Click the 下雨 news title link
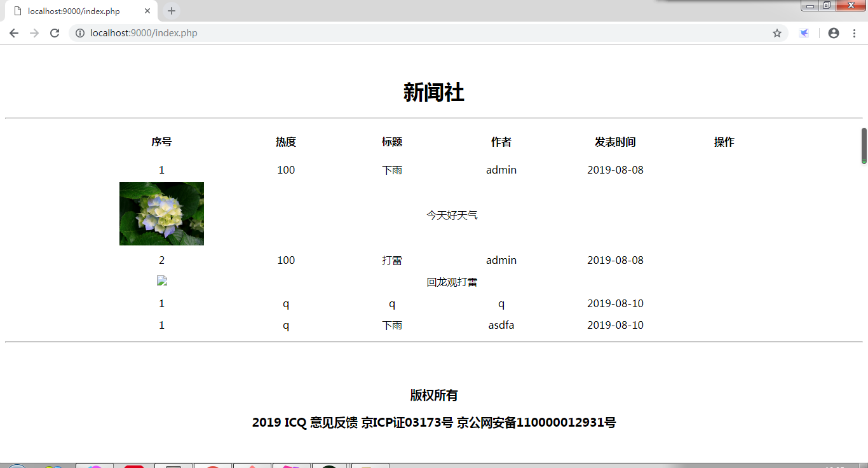 tap(392, 170)
